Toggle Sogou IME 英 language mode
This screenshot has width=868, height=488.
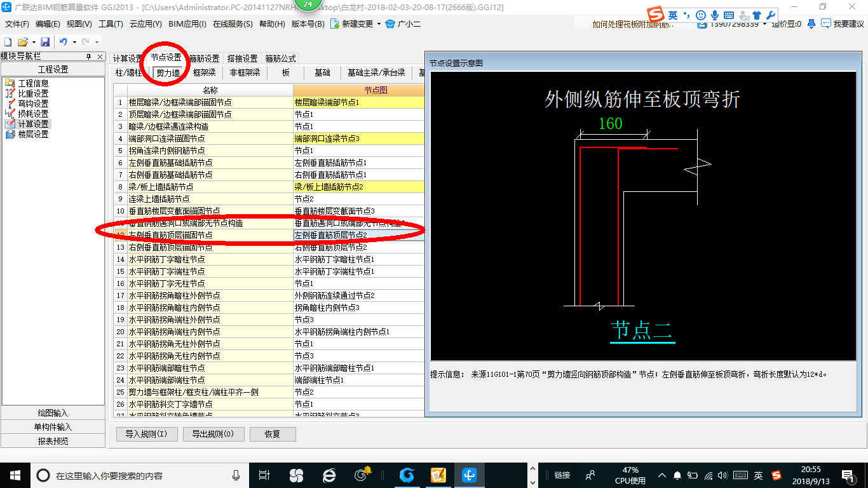[672, 15]
